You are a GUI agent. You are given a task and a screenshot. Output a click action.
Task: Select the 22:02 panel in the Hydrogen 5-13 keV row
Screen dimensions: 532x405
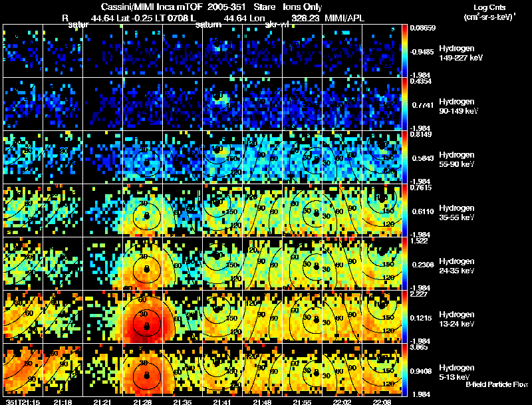[x=342, y=370]
